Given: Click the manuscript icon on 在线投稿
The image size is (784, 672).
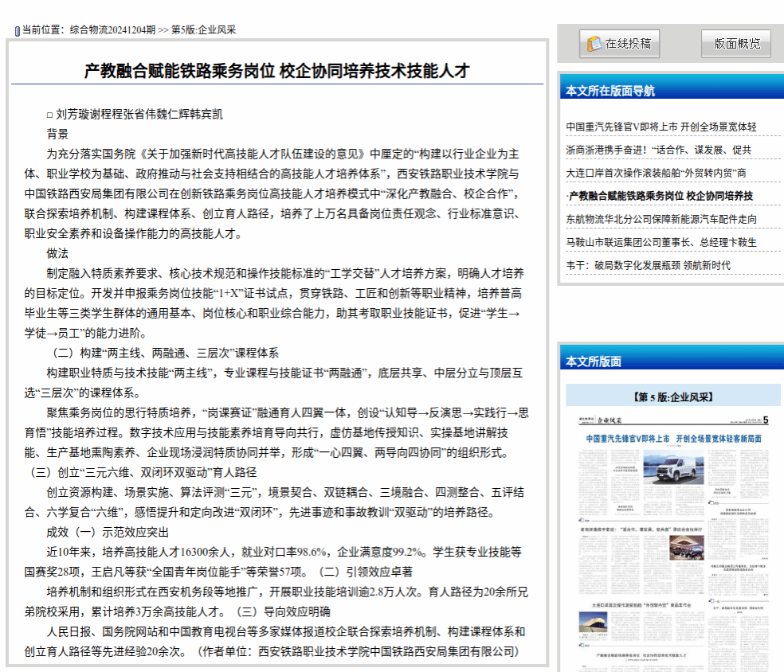Looking at the screenshot, I should coord(594,44).
